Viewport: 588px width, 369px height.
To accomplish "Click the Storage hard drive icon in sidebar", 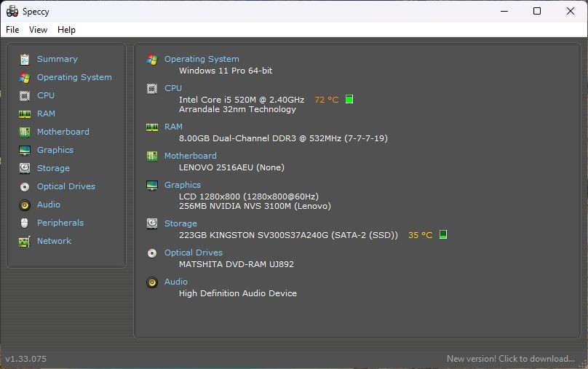I will click(x=25, y=168).
